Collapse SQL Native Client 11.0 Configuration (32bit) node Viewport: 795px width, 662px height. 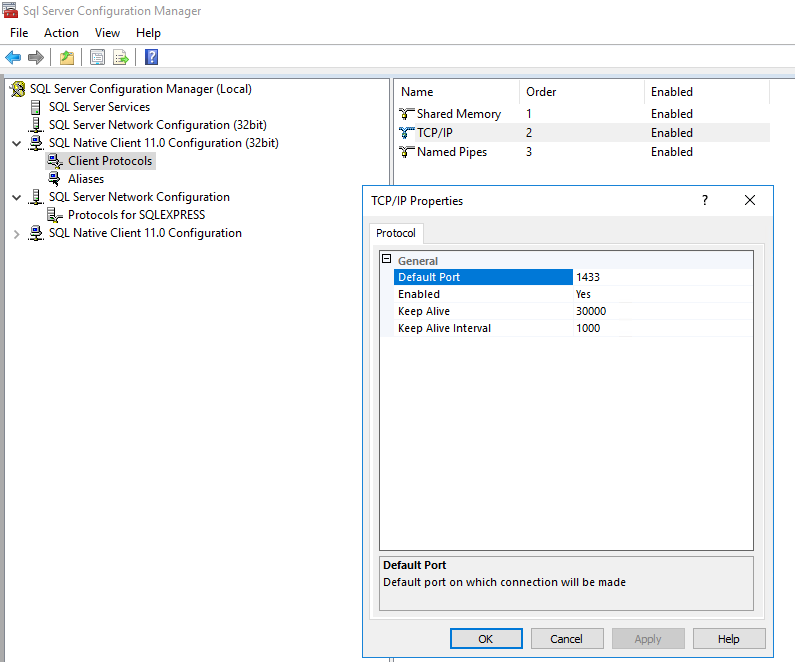(16, 143)
